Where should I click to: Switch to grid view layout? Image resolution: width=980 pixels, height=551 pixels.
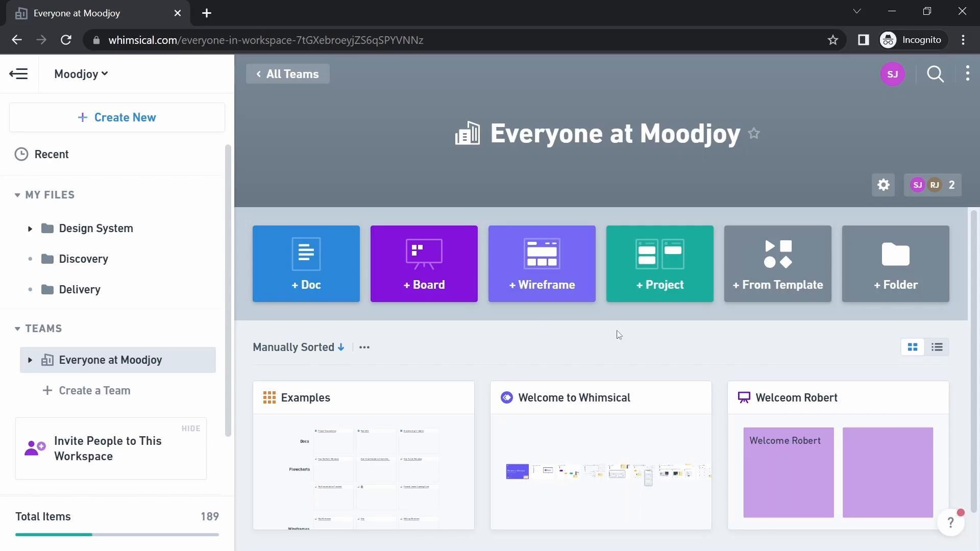pyautogui.click(x=913, y=347)
